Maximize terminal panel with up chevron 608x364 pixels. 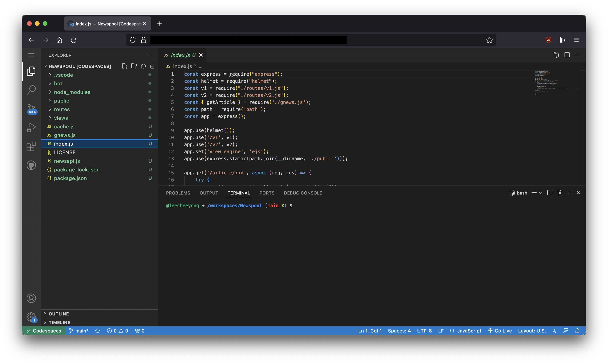[570, 193]
